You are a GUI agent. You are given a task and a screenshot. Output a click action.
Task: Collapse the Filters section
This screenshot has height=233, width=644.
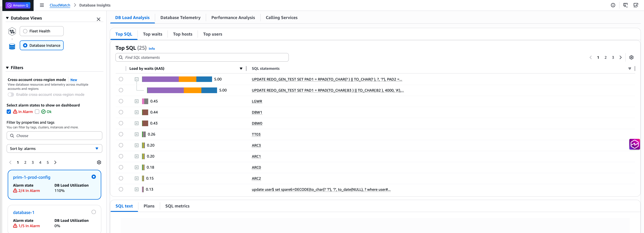[7, 68]
